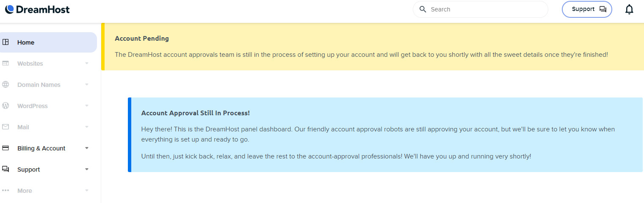
Task: Click the Support chat icon in sidebar
Action: pos(6,170)
